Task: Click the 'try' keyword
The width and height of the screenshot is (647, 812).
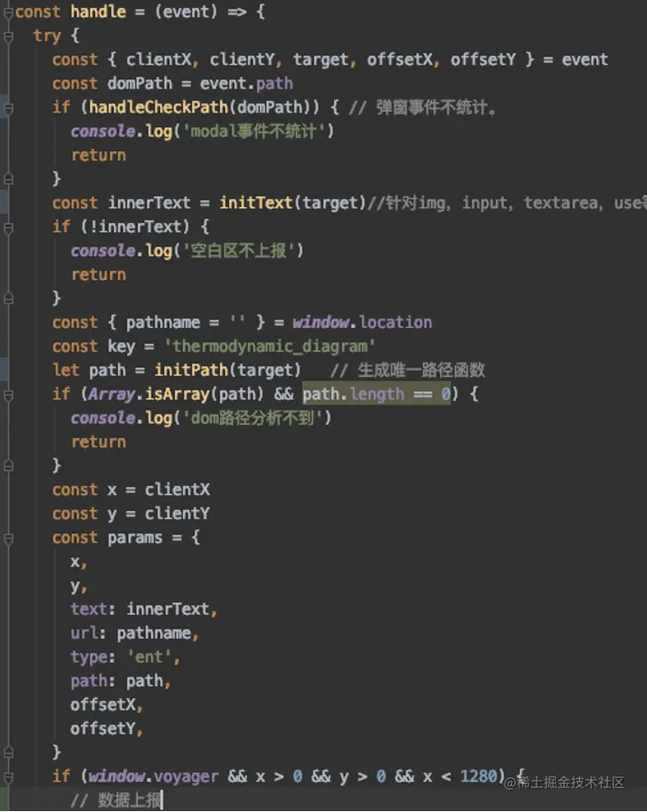Action: point(47,36)
